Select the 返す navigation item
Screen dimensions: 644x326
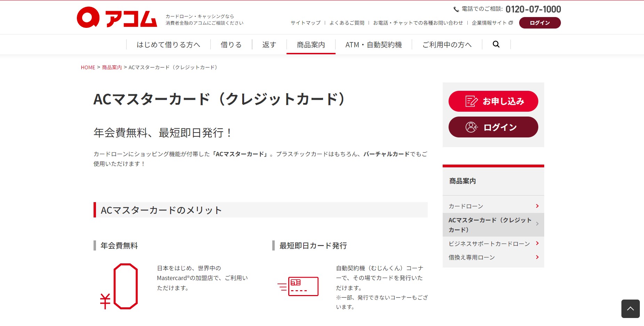tap(268, 44)
